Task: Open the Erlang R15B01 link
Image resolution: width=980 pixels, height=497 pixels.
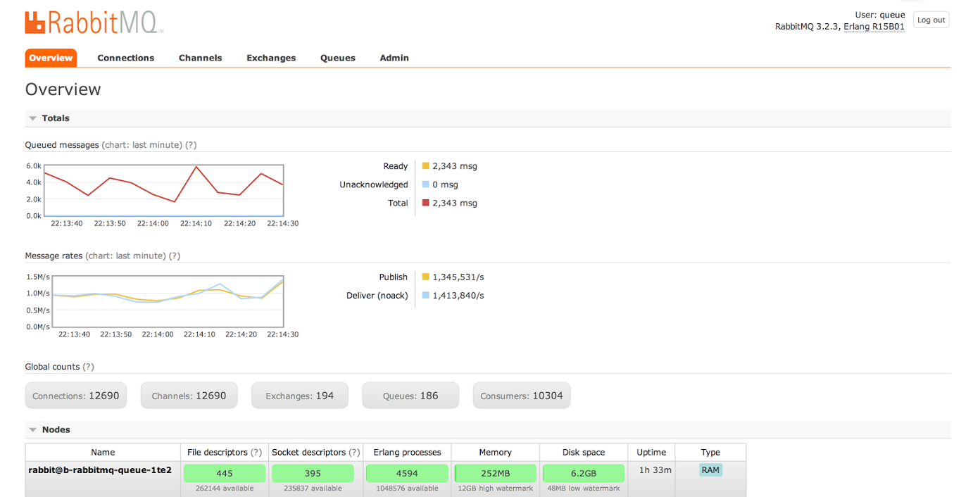Action: tap(874, 26)
